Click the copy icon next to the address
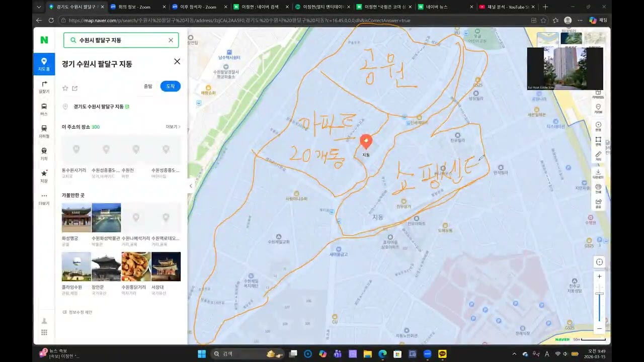The height and width of the screenshot is (362, 644). click(127, 107)
